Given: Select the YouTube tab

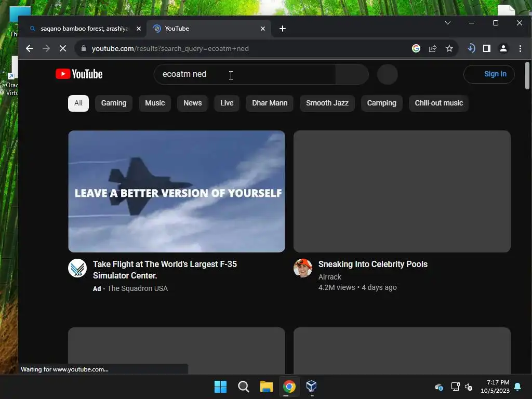Looking at the screenshot, I should click(209, 29).
